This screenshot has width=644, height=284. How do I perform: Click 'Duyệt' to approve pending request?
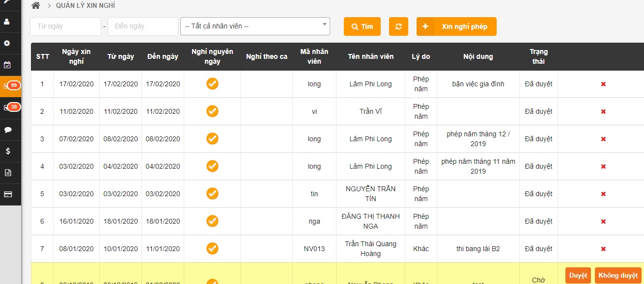[578, 276]
